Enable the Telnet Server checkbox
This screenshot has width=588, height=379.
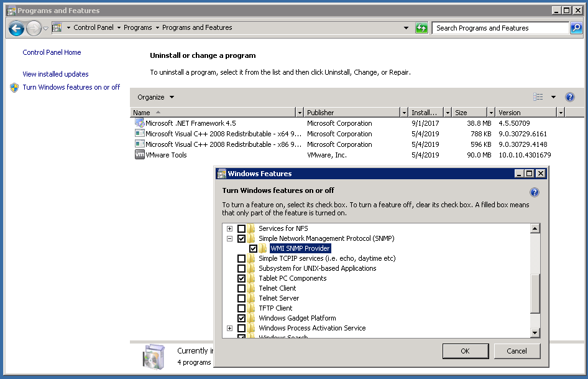pos(242,298)
